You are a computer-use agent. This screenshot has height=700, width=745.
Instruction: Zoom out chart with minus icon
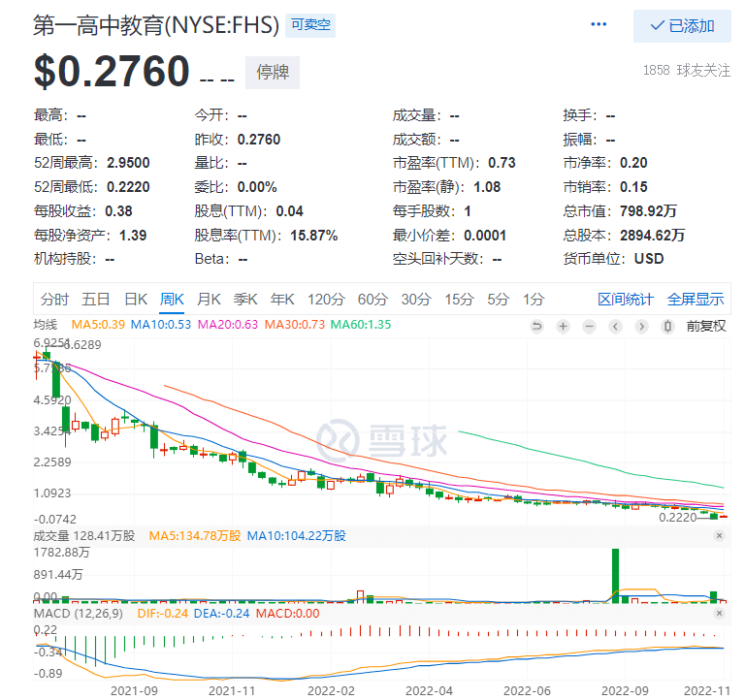[x=589, y=327]
